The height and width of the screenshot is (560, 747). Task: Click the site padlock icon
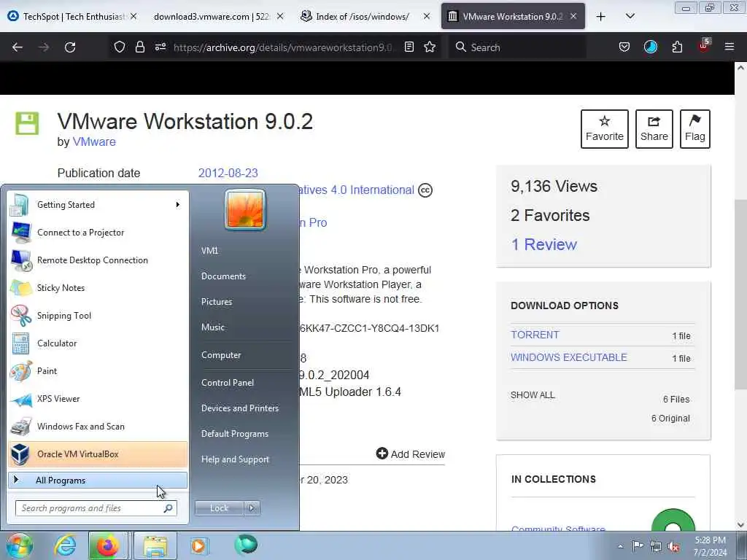(x=139, y=47)
